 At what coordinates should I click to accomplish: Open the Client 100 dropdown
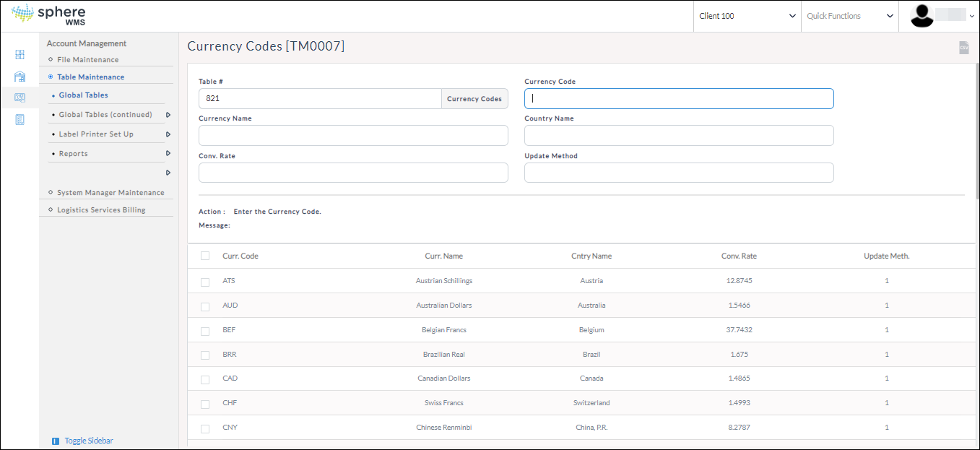pos(747,16)
